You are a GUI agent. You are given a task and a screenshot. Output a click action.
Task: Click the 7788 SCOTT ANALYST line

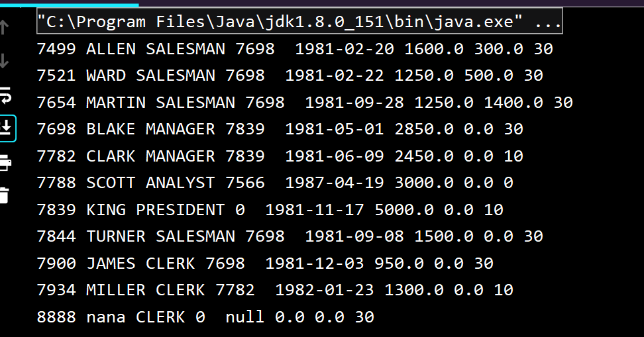[x=275, y=183]
